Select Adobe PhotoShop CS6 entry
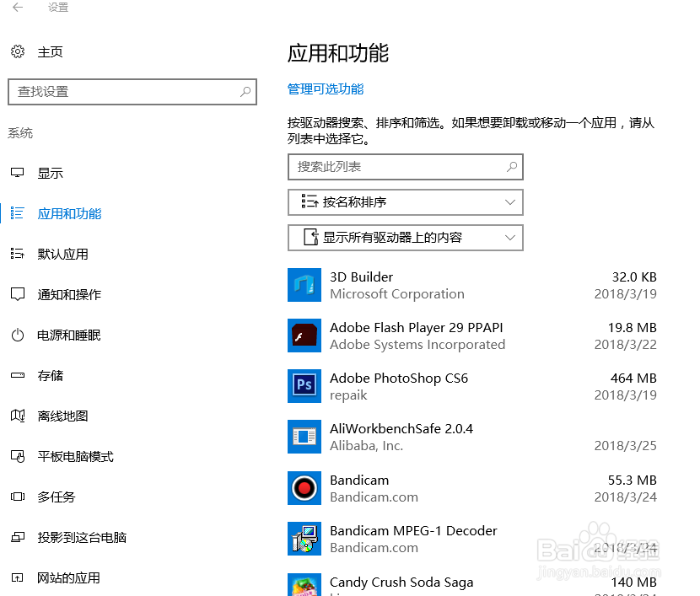700x596 pixels. click(x=472, y=386)
